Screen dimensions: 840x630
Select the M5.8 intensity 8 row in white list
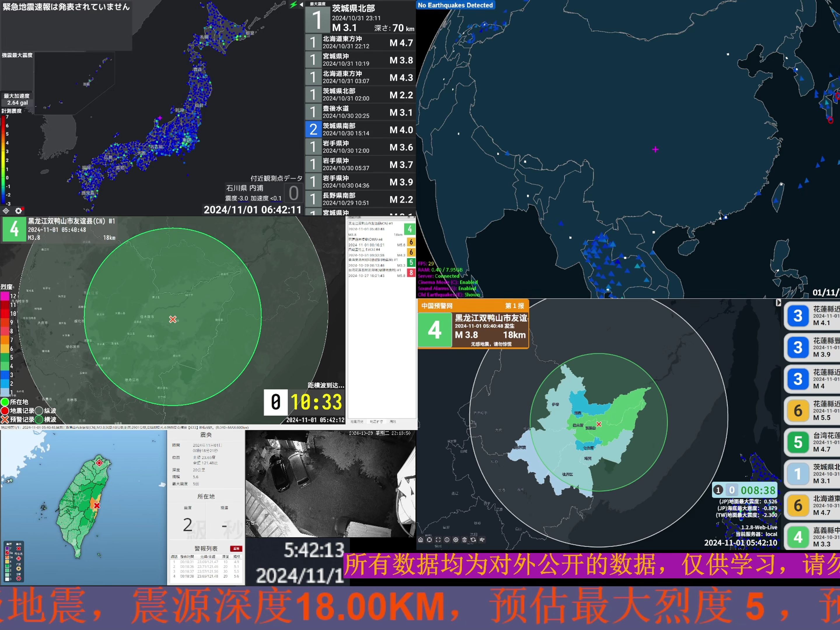click(381, 273)
